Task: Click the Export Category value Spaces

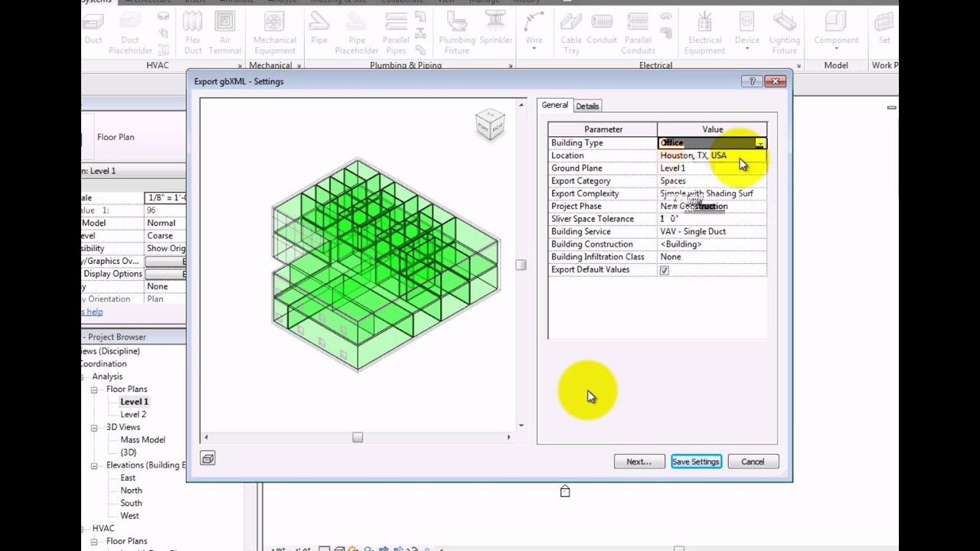Action: point(711,181)
